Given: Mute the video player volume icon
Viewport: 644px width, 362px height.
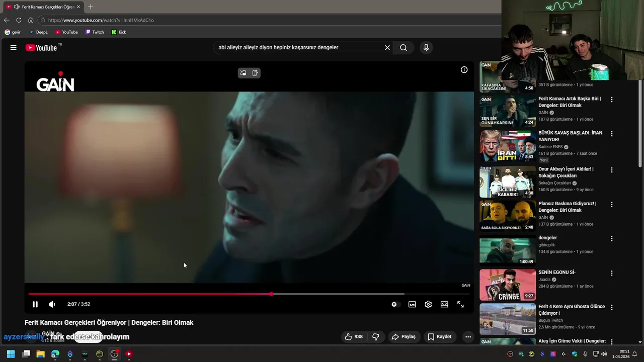Looking at the screenshot, I should click(52, 304).
